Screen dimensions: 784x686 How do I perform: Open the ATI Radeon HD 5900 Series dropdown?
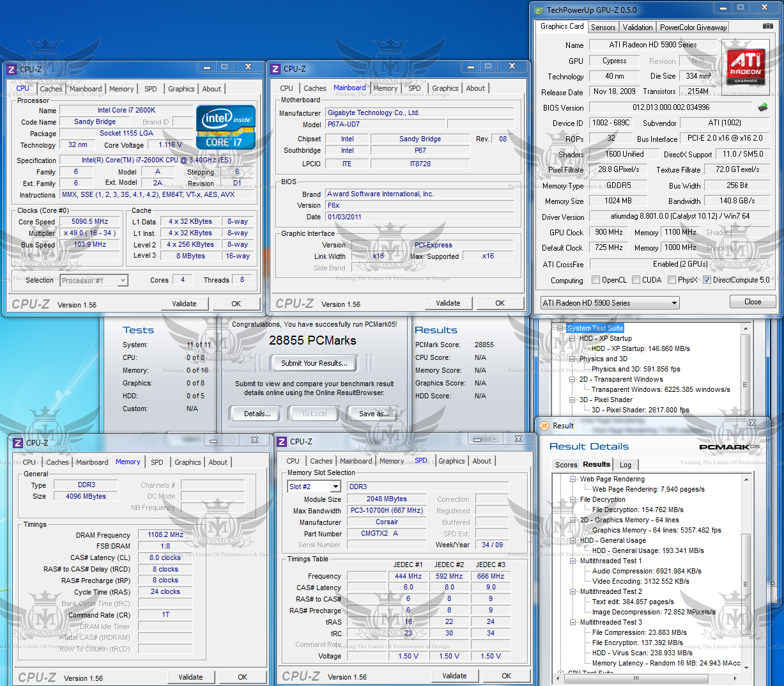point(610,303)
